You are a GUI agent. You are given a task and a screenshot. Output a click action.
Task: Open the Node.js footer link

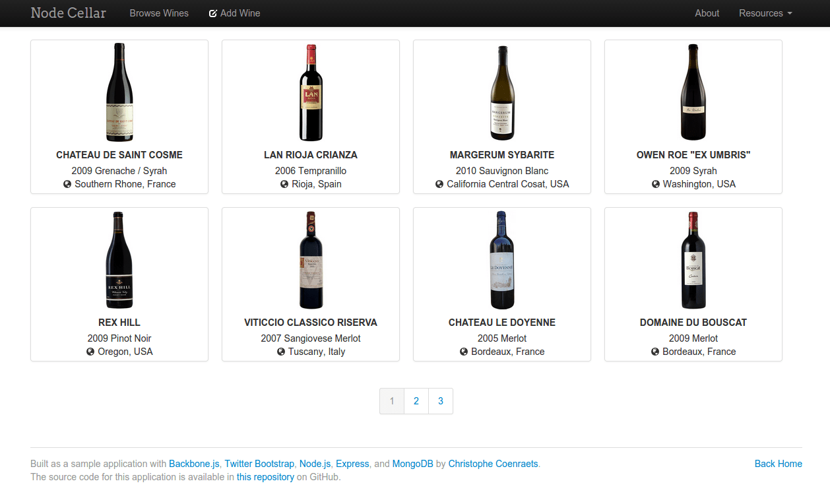click(x=315, y=464)
